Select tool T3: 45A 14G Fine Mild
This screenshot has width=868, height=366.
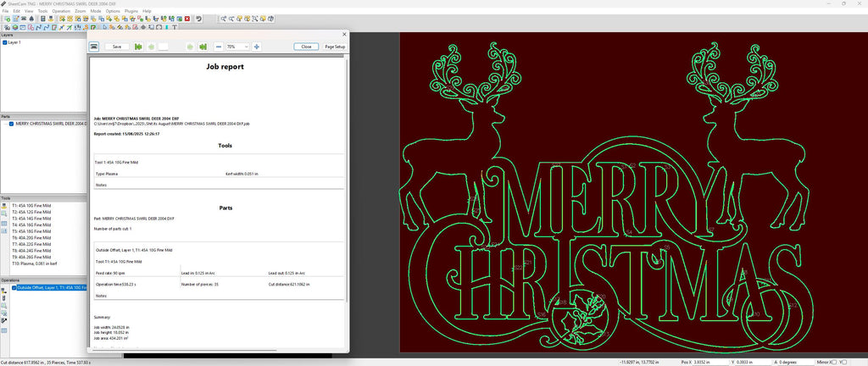(x=31, y=219)
